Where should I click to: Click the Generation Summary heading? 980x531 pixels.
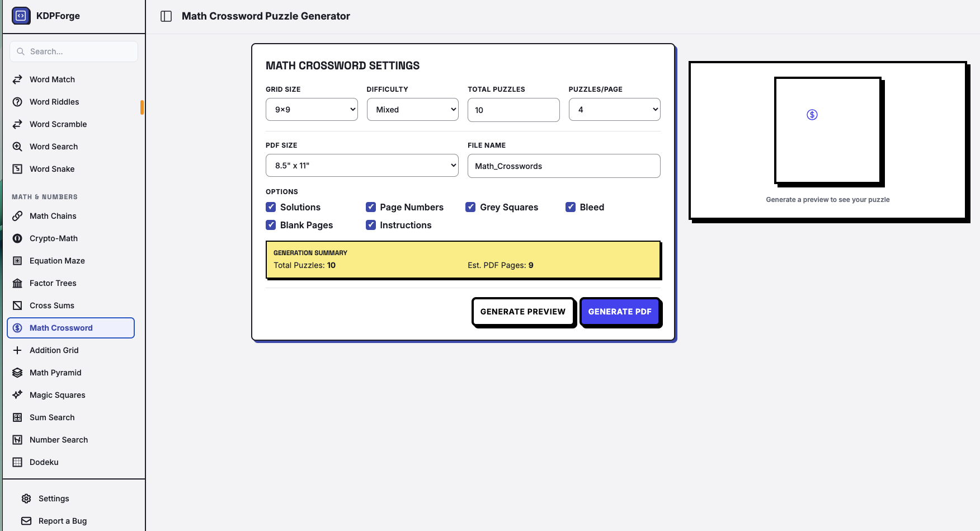[310, 253]
